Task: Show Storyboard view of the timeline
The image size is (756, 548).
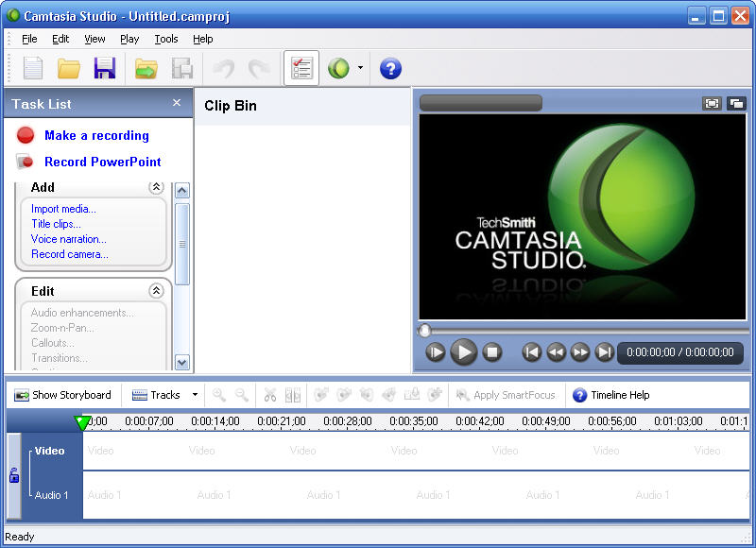Action: tap(63, 395)
